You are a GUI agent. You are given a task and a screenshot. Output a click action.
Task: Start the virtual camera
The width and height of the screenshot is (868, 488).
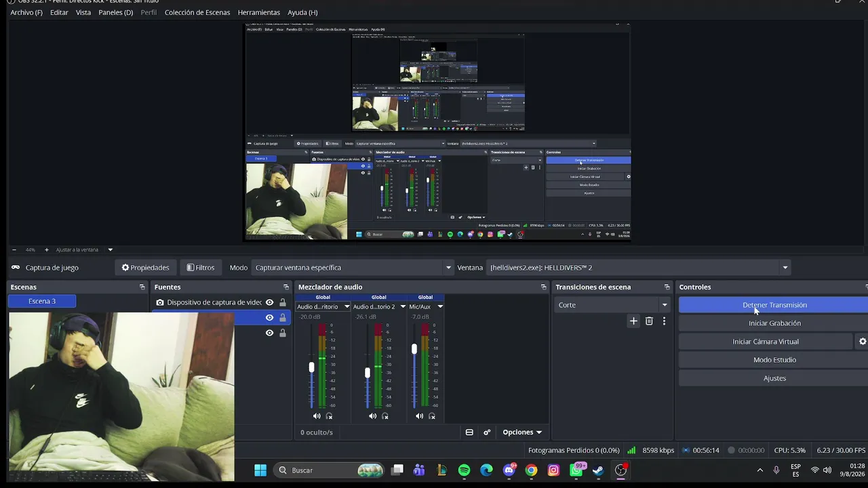coord(765,342)
